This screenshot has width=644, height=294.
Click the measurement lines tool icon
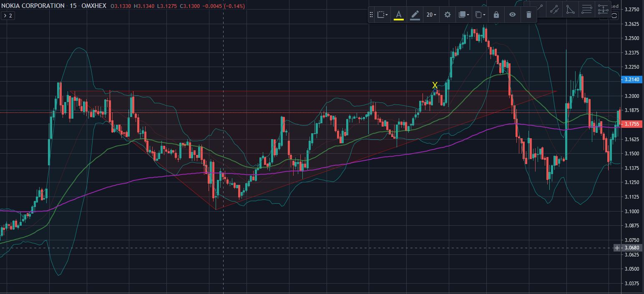click(603, 9)
